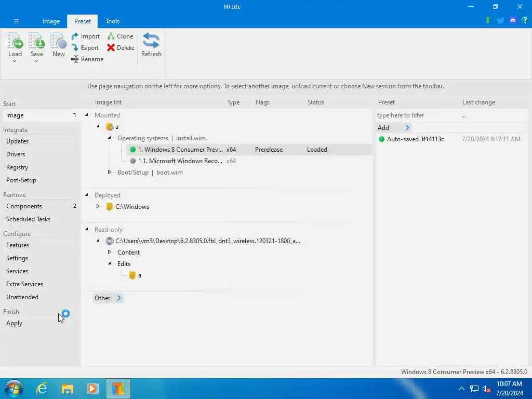The height and width of the screenshot is (399, 532).
Task: Click the Other button
Action: [108, 298]
